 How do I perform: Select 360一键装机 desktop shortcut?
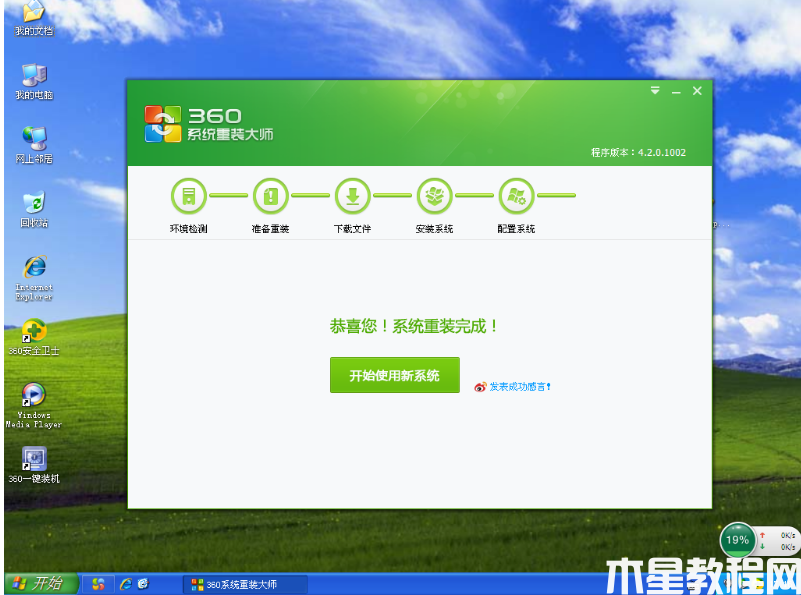(34, 465)
